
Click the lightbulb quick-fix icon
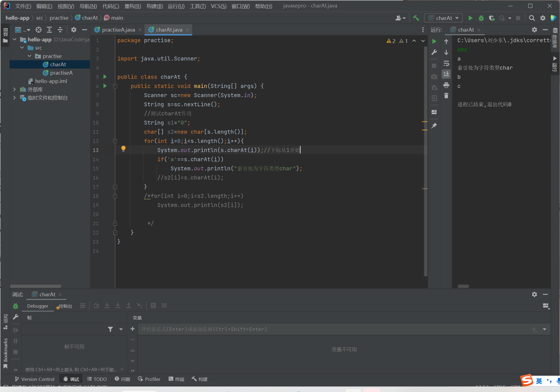point(123,149)
